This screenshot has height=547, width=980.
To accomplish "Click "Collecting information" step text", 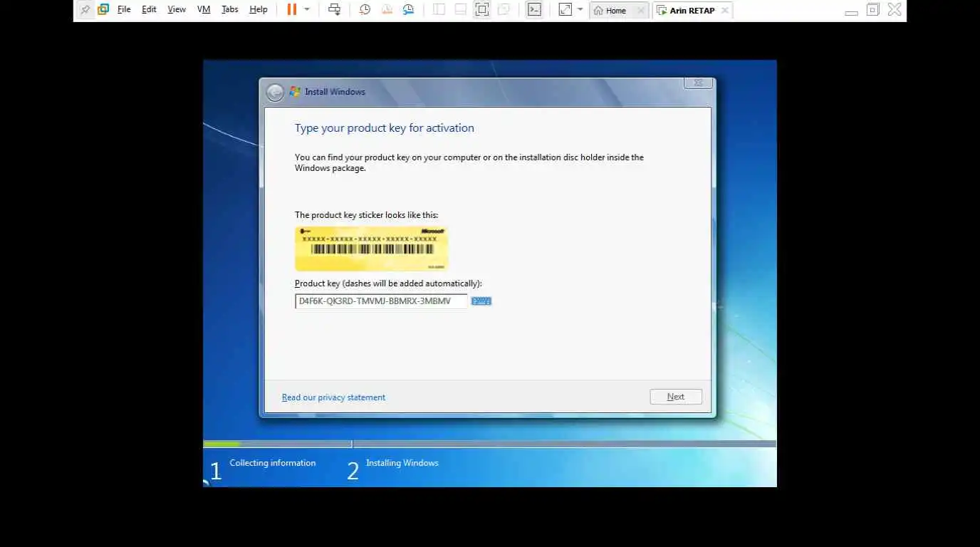I will click(272, 463).
